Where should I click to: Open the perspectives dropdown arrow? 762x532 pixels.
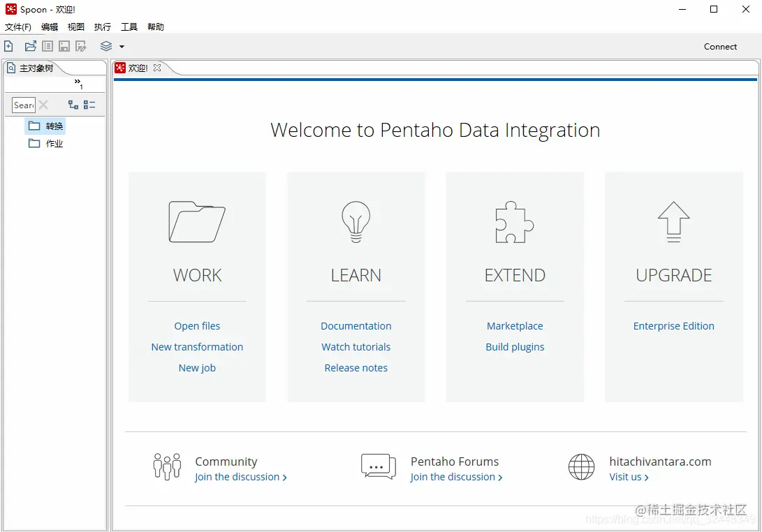(x=122, y=47)
